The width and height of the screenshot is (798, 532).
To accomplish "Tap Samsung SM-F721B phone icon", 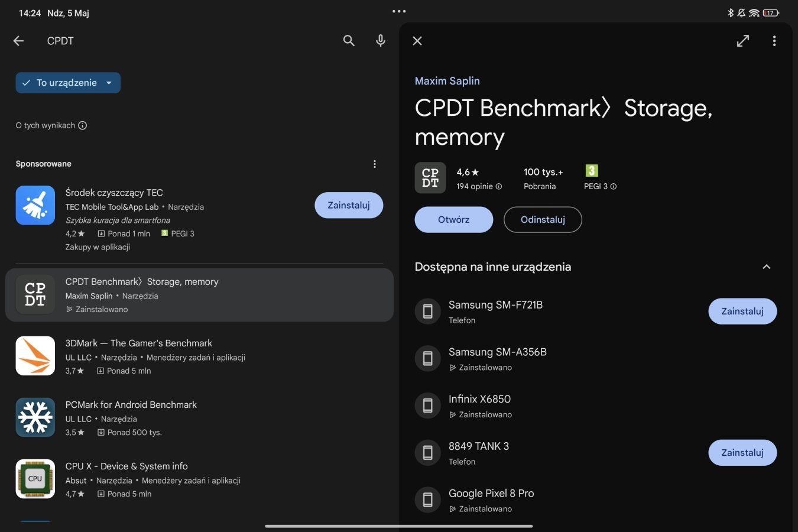I will pyautogui.click(x=428, y=312).
